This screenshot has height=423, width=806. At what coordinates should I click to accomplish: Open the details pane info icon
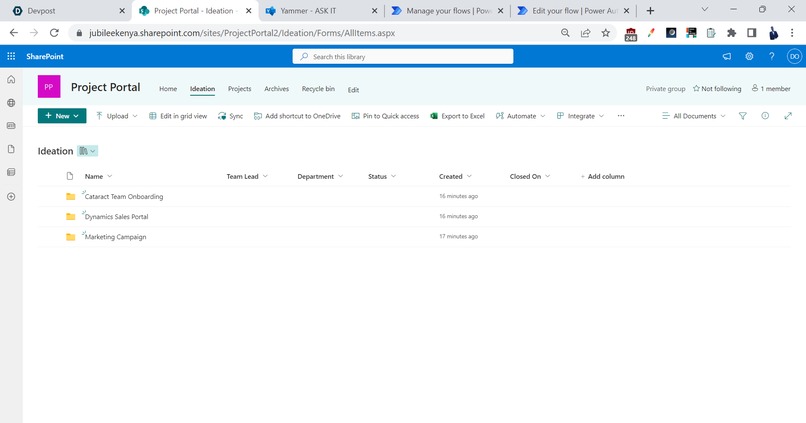coord(765,116)
